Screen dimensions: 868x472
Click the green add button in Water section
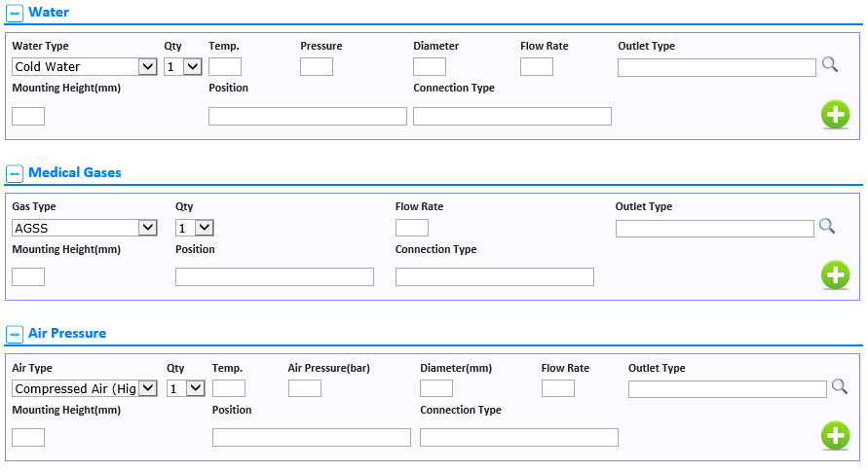pos(835,115)
